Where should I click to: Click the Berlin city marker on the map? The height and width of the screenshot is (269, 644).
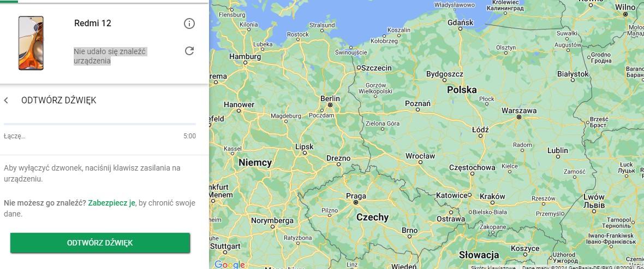coord(330,105)
